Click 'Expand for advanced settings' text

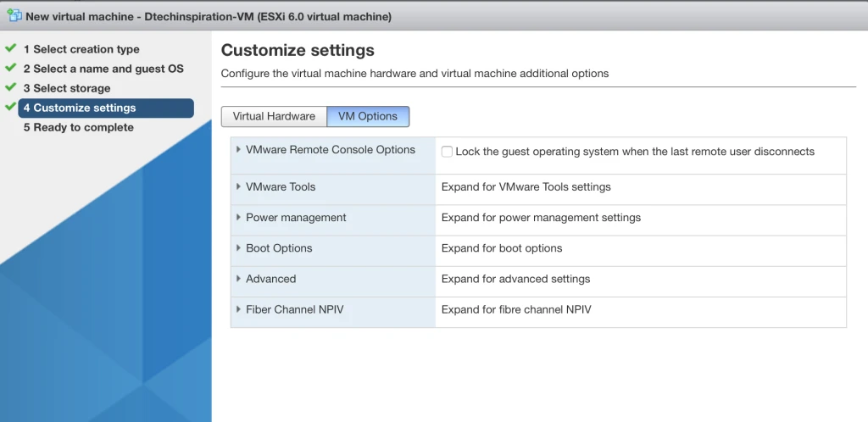coord(515,279)
